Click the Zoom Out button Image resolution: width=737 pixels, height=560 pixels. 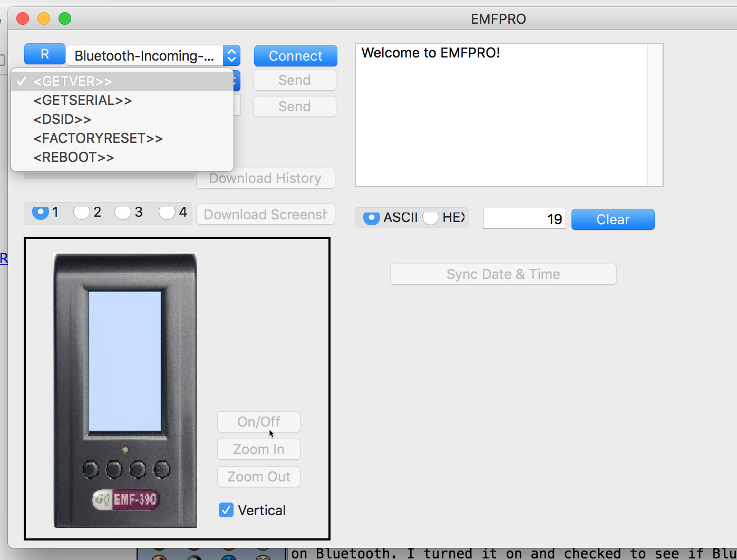(x=259, y=477)
